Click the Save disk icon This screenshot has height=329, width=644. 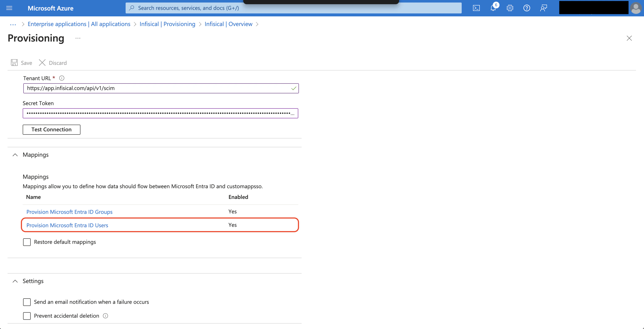click(14, 63)
